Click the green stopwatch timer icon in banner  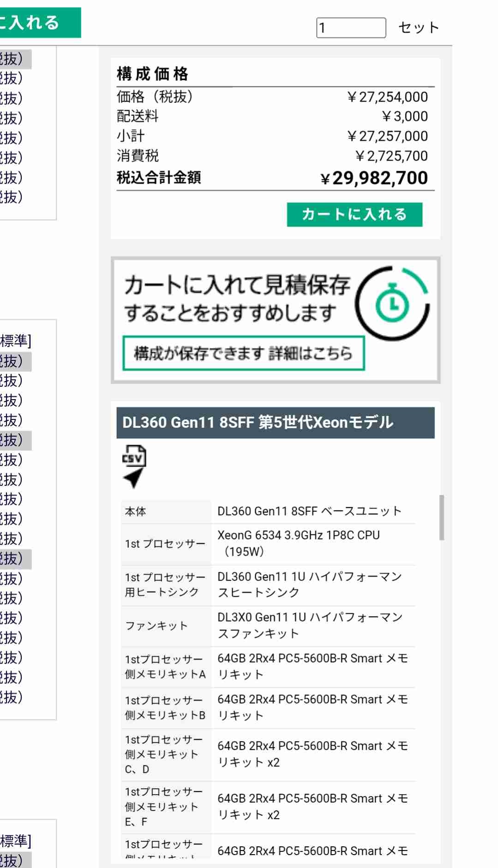coord(392,304)
